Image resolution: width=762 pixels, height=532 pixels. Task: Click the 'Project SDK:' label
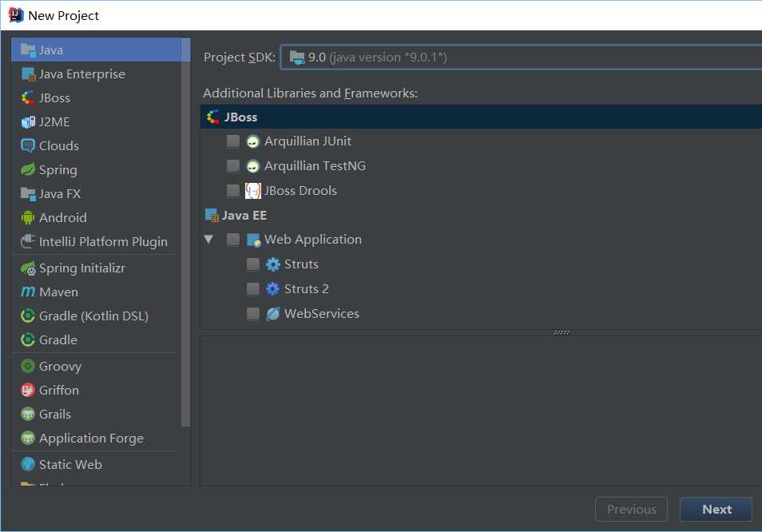(240, 58)
